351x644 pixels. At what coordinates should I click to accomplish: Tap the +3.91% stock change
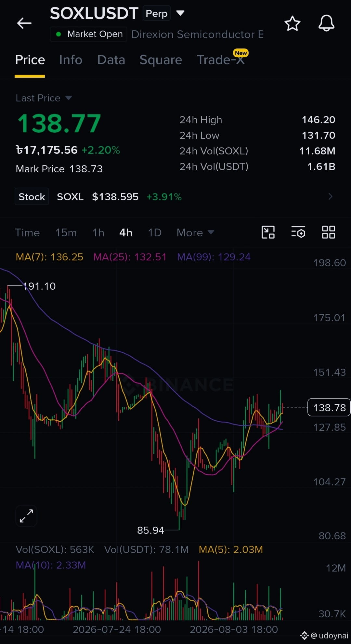click(x=164, y=197)
